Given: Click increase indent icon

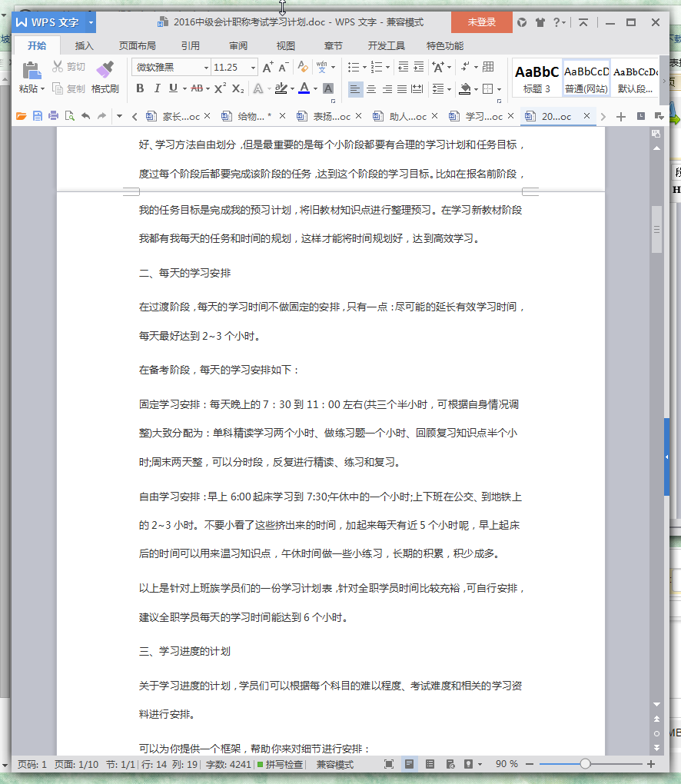Looking at the screenshot, I should point(419,67).
